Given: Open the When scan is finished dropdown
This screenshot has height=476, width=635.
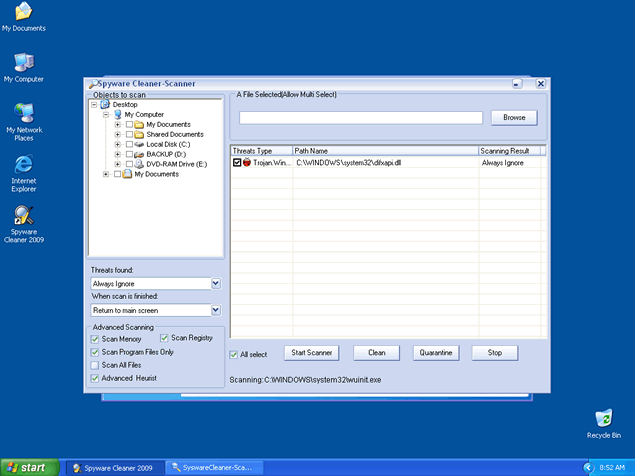Looking at the screenshot, I should pyautogui.click(x=215, y=311).
